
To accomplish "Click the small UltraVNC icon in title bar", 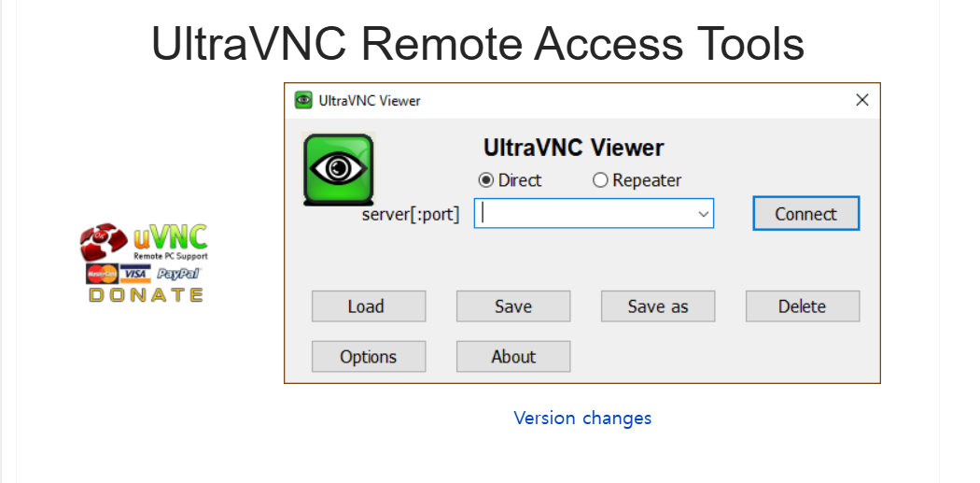I will click(302, 100).
